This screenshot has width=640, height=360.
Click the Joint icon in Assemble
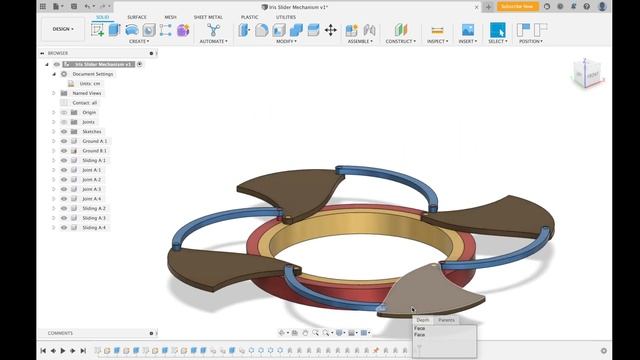tap(369, 30)
